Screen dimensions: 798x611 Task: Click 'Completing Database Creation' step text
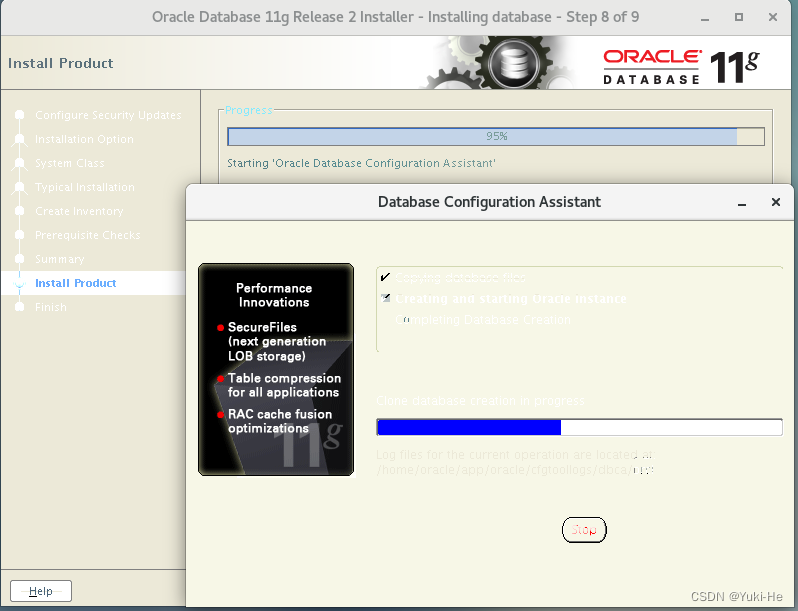(x=482, y=319)
